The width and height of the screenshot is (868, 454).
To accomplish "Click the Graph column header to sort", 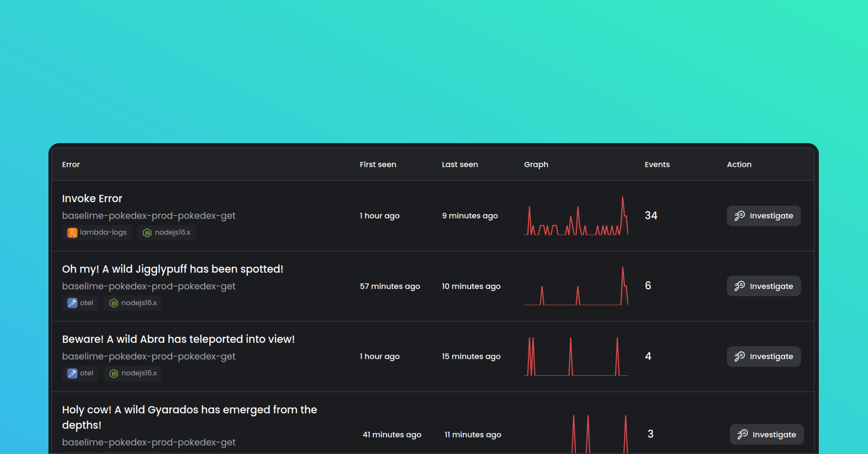I will 536,165.
